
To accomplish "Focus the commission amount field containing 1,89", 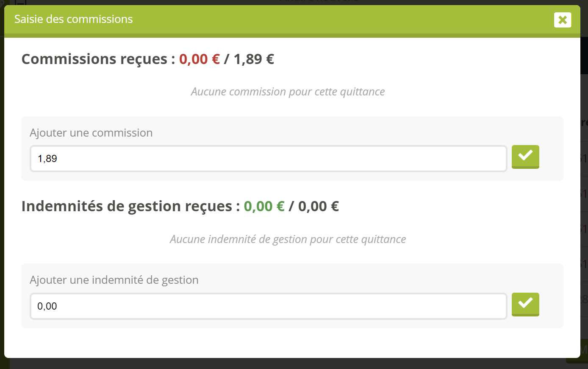I will [268, 159].
